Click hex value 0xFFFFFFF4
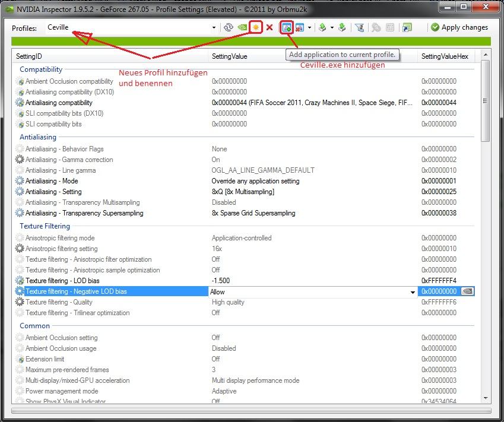This screenshot has height=422, width=504. (439, 281)
